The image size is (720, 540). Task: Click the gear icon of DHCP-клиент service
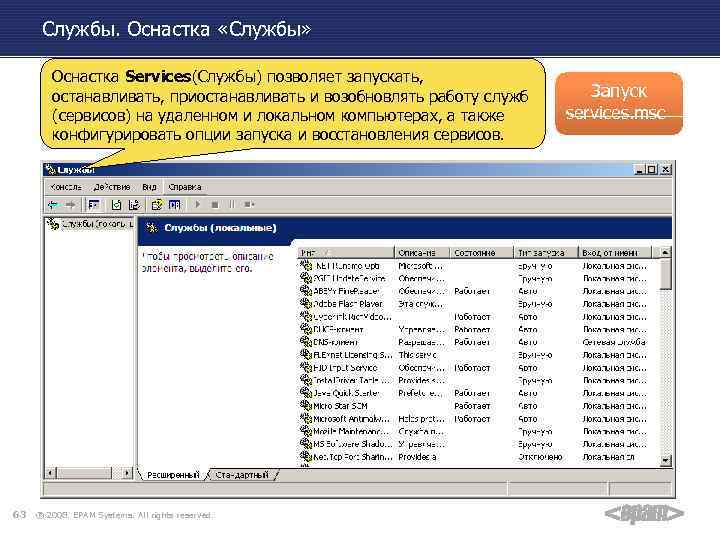306,329
